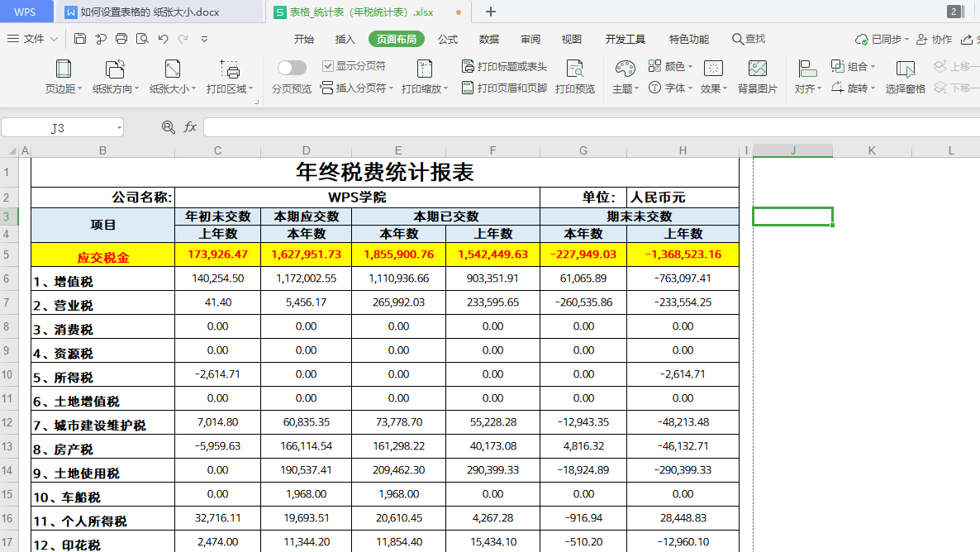Toggle the 分页预览 (page break preview) switch

(x=292, y=68)
